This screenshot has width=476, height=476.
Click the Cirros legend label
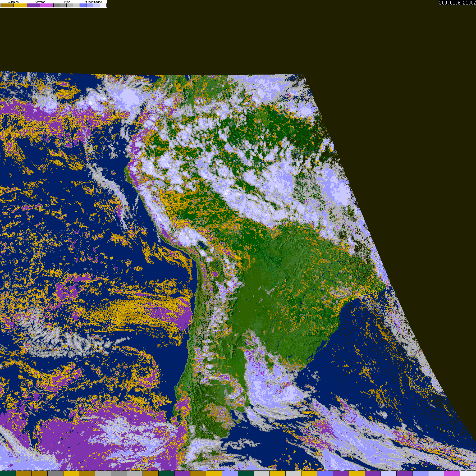tap(66, 2)
